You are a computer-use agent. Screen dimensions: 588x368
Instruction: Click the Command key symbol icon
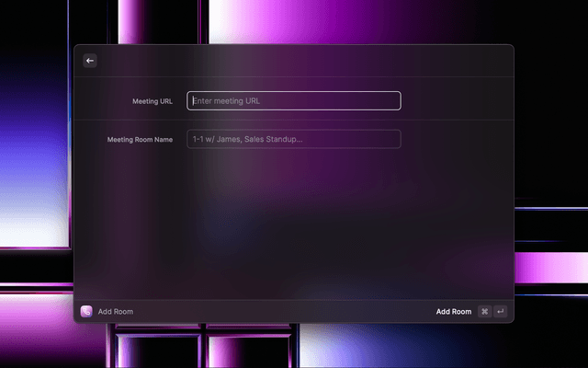tap(484, 312)
